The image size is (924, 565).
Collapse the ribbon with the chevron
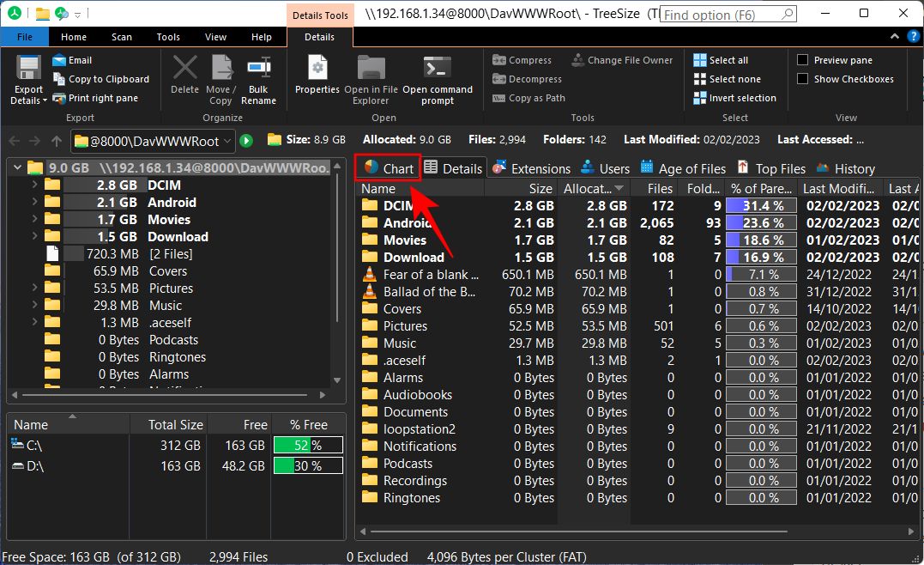894,36
